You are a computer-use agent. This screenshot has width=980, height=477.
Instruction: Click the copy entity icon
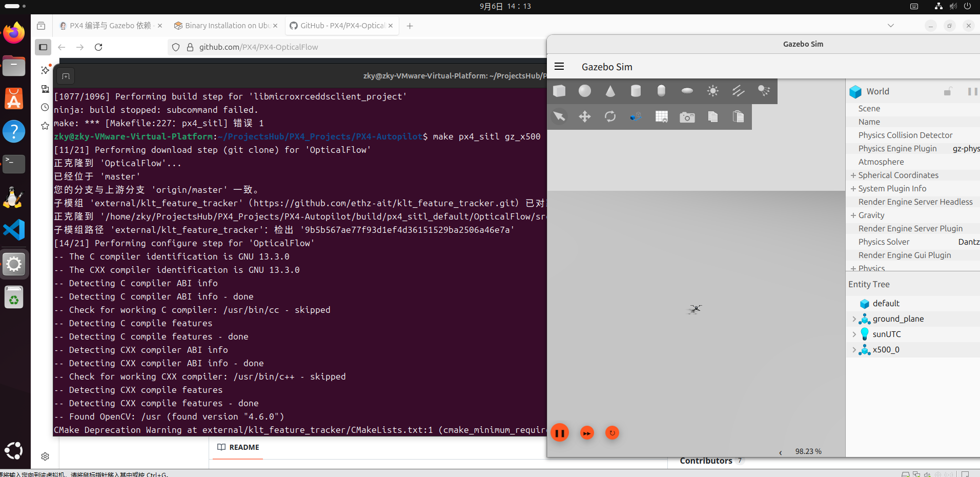tap(713, 116)
